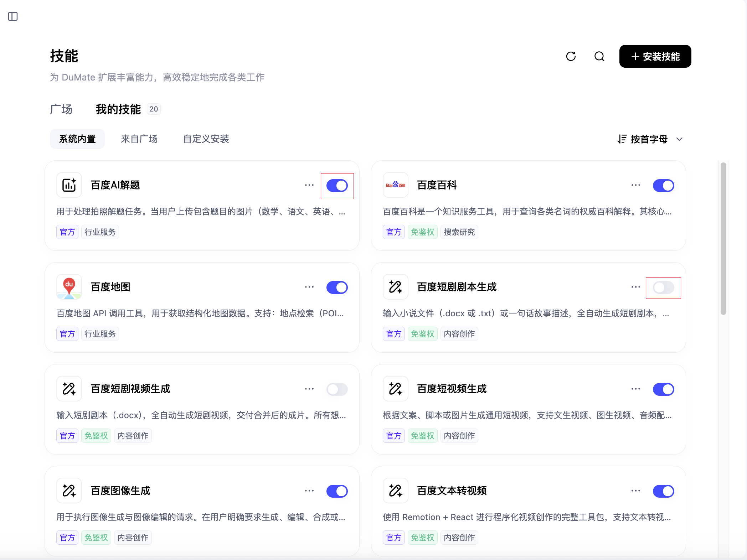The width and height of the screenshot is (747, 560).
Task: Click the 20 count badge
Action: pyautogui.click(x=154, y=109)
